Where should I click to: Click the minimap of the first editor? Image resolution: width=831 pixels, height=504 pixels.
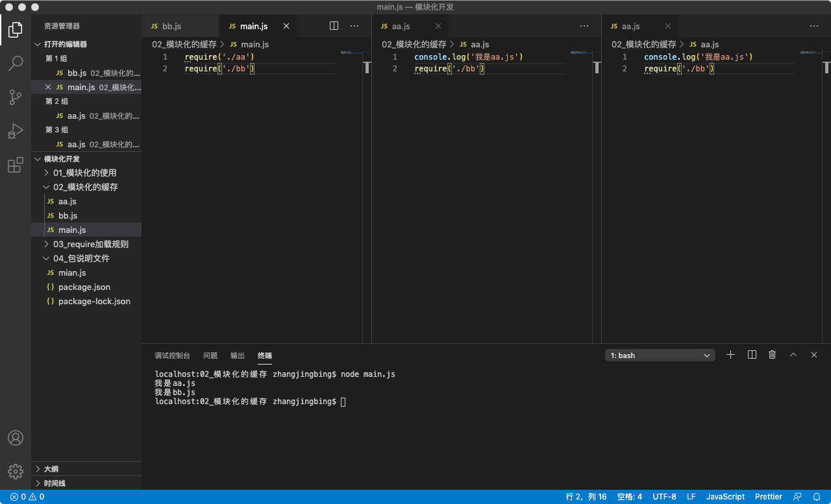(351, 54)
